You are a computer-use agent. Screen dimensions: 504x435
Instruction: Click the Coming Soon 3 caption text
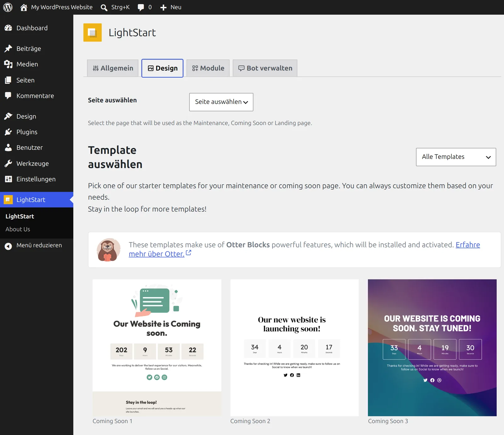tap(388, 421)
